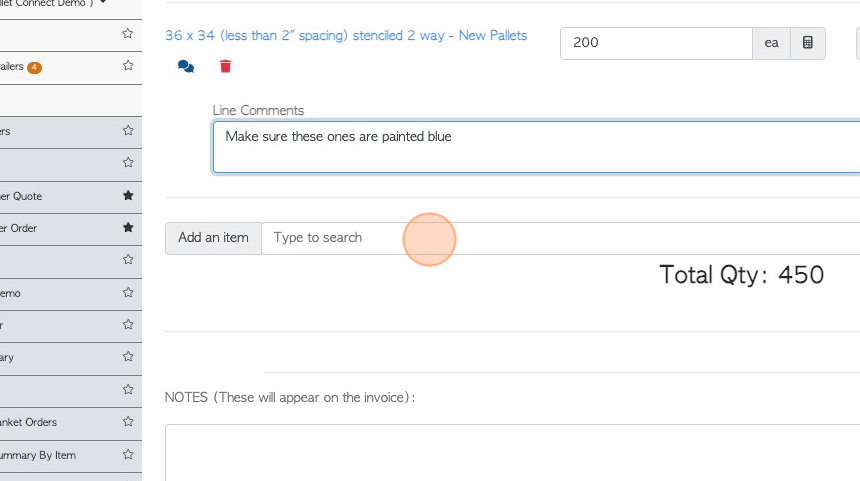Screen dimensions: 860x481
Task: Open the quantity calculator icon
Action: (808, 43)
